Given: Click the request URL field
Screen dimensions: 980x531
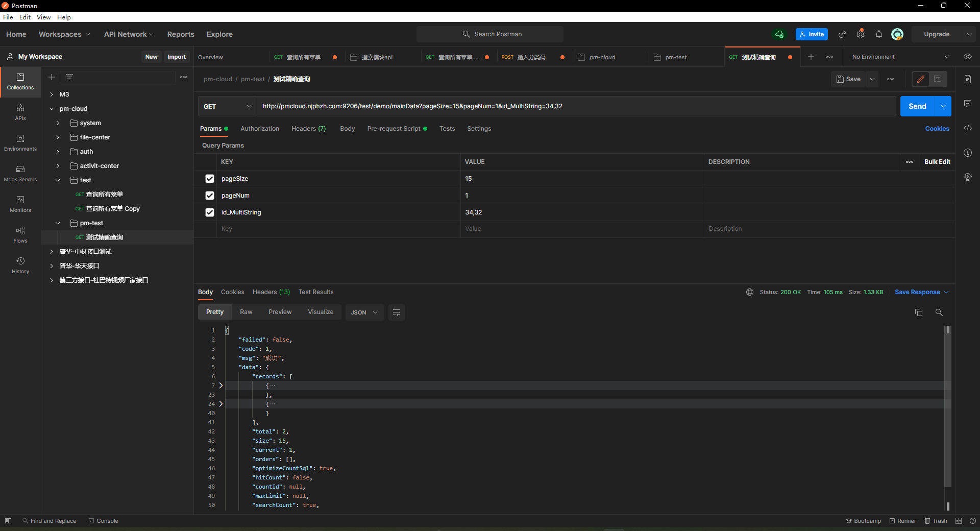Looking at the screenshot, I should pos(576,106).
